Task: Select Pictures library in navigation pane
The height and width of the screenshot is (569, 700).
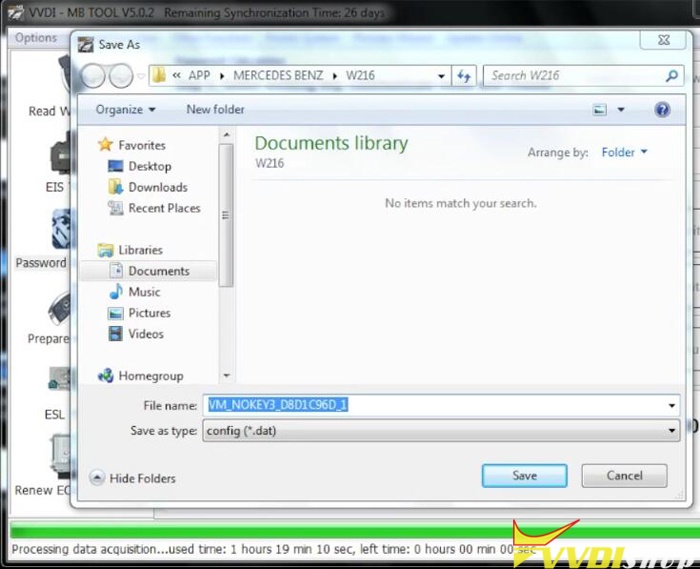Action: tap(150, 313)
